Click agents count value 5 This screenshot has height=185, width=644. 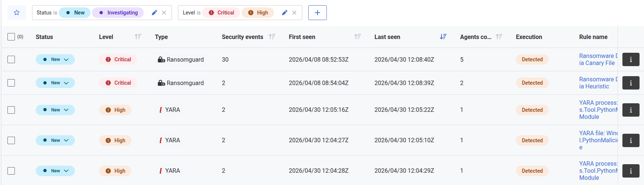point(462,59)
